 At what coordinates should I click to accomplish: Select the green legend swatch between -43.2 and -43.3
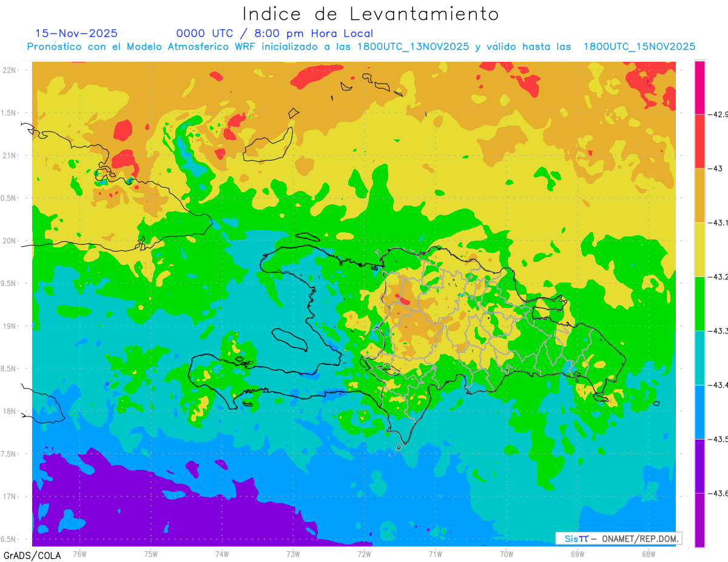(x=699, y=303)
